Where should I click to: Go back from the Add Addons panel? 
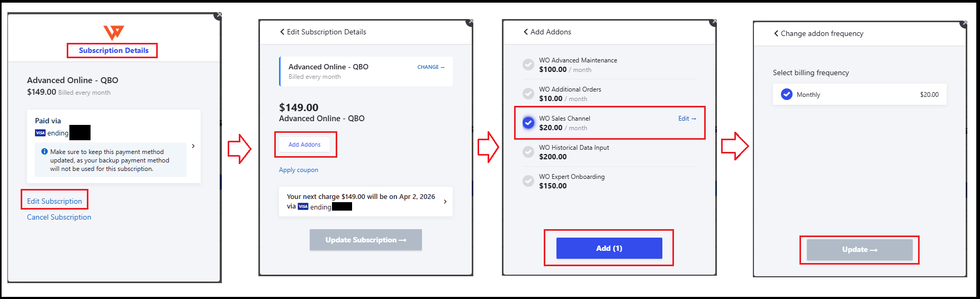coord(526,32)
